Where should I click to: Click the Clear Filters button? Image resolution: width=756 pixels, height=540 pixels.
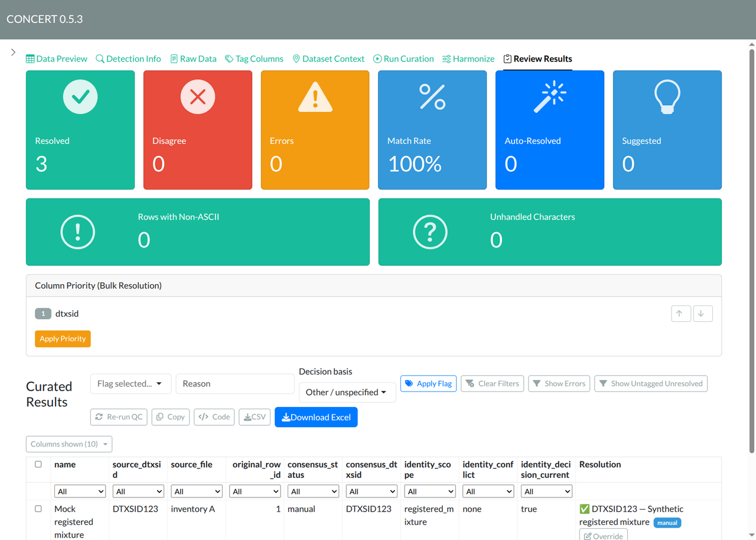coord(492,383)
